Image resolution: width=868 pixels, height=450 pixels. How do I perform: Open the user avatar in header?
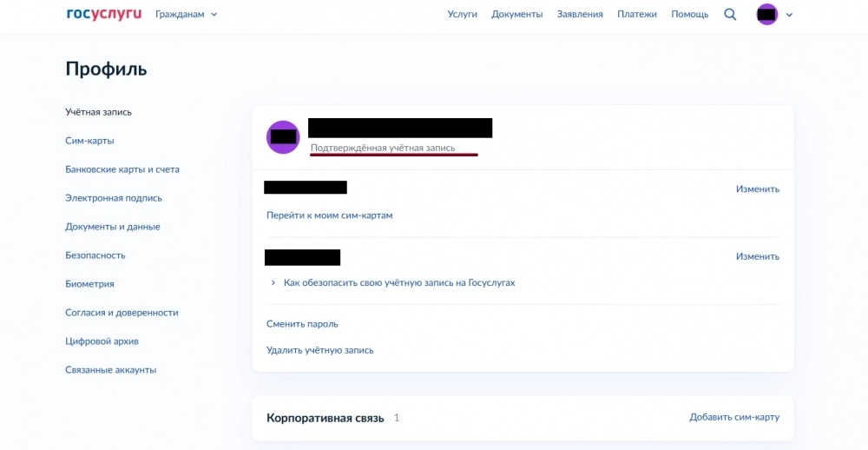click(x=767, y=15)
